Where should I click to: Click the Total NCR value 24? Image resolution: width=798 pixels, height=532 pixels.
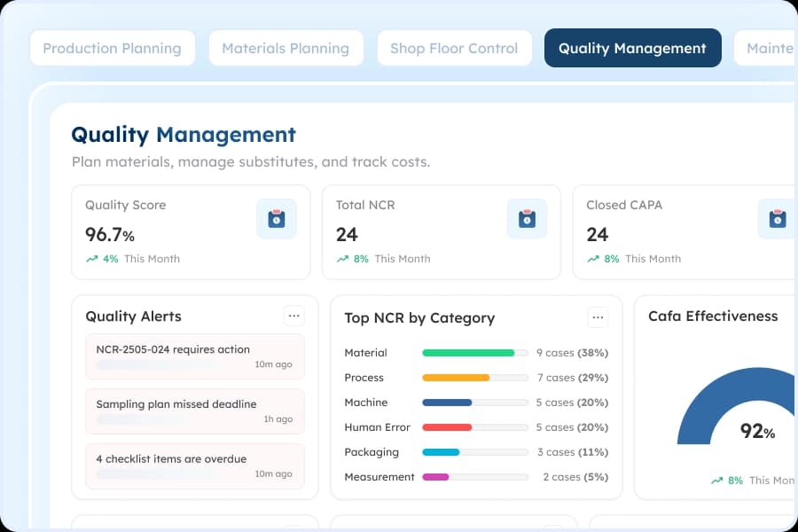pos(347,235)
